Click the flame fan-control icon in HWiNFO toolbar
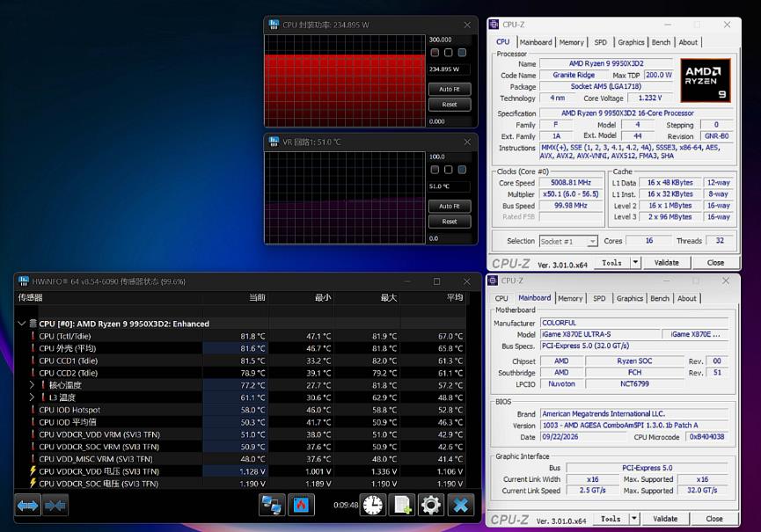This screenshot has width=761, height=532. click(x=302, y=506)
